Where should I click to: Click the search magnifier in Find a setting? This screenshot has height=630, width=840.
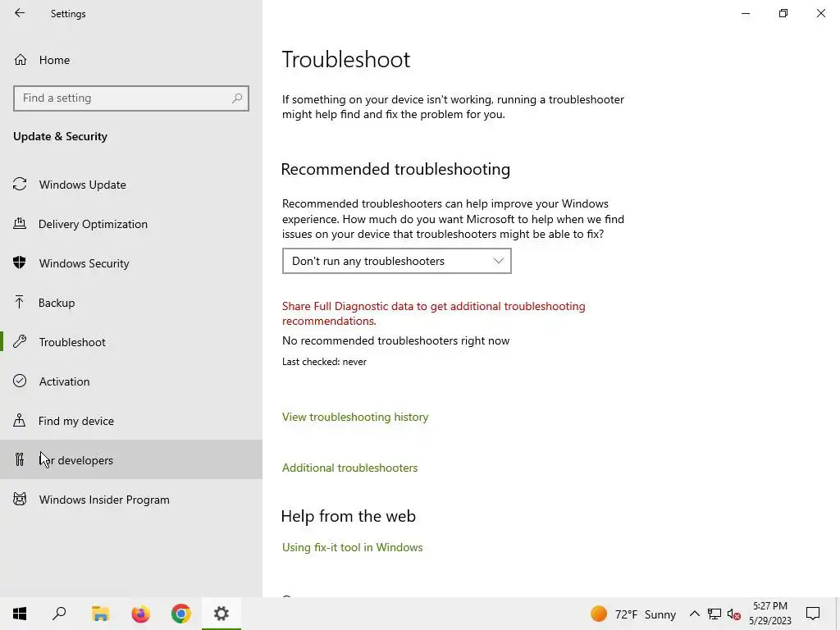click(237, 98)
